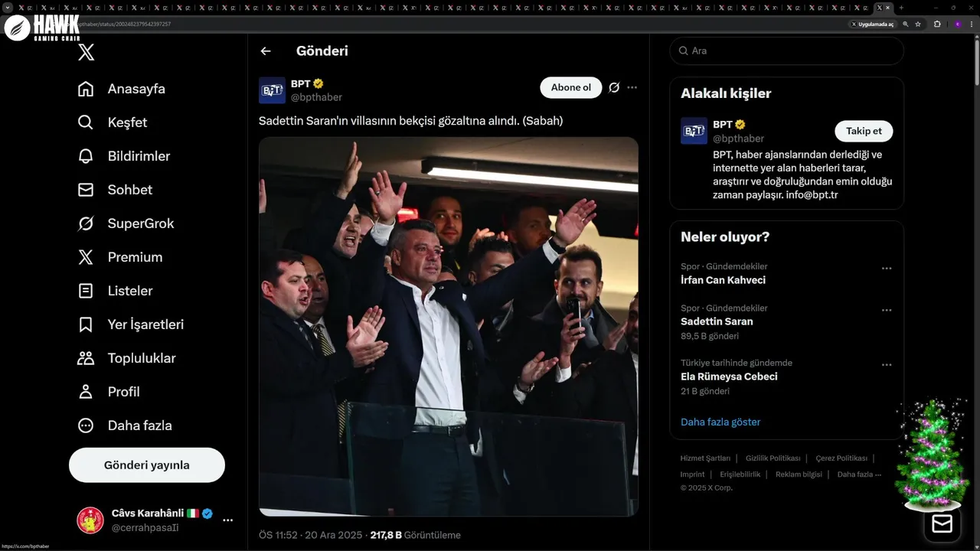
Task: Open floating messages envelope at bottom right
Action: pos(942,523)
